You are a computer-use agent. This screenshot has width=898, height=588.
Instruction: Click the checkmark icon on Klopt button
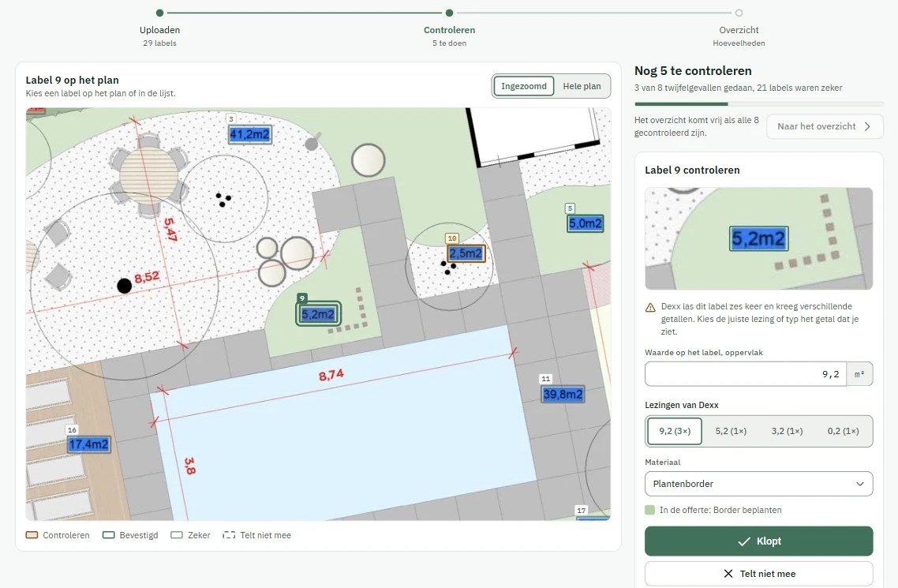(744, 541)
